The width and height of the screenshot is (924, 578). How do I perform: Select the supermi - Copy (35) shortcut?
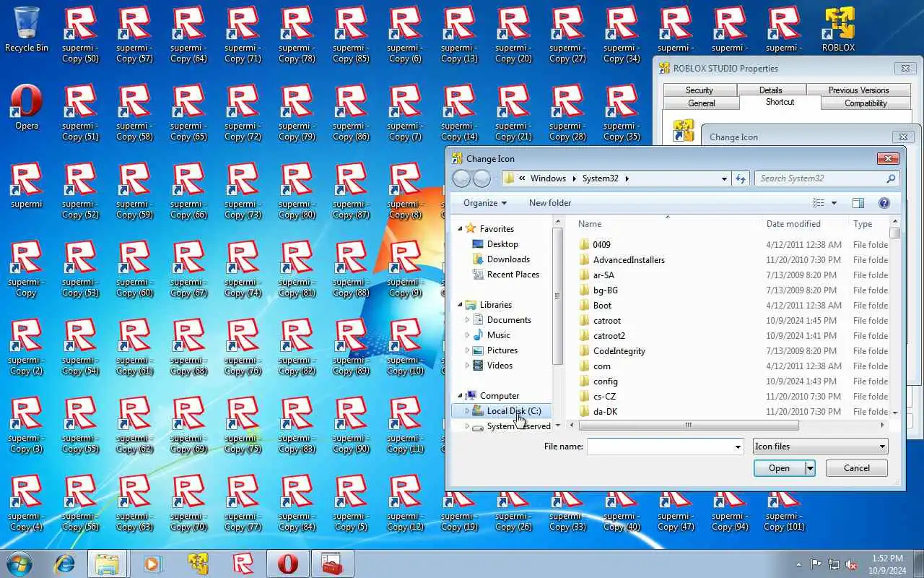(x=622, y=112)
